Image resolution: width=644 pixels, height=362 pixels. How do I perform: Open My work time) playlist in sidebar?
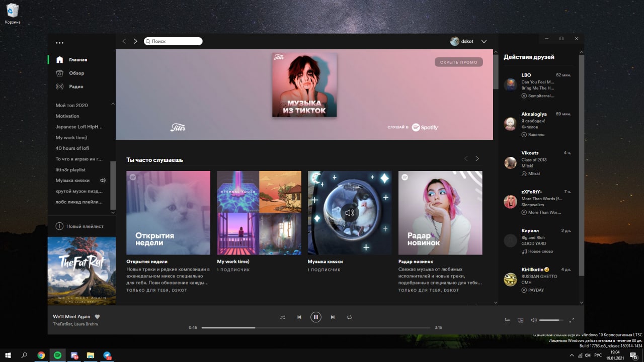point(71,137)
